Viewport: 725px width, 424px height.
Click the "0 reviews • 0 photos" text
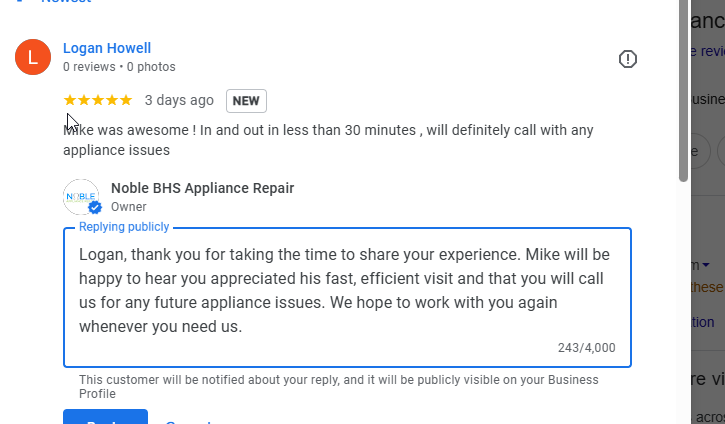tap(119, 67)
